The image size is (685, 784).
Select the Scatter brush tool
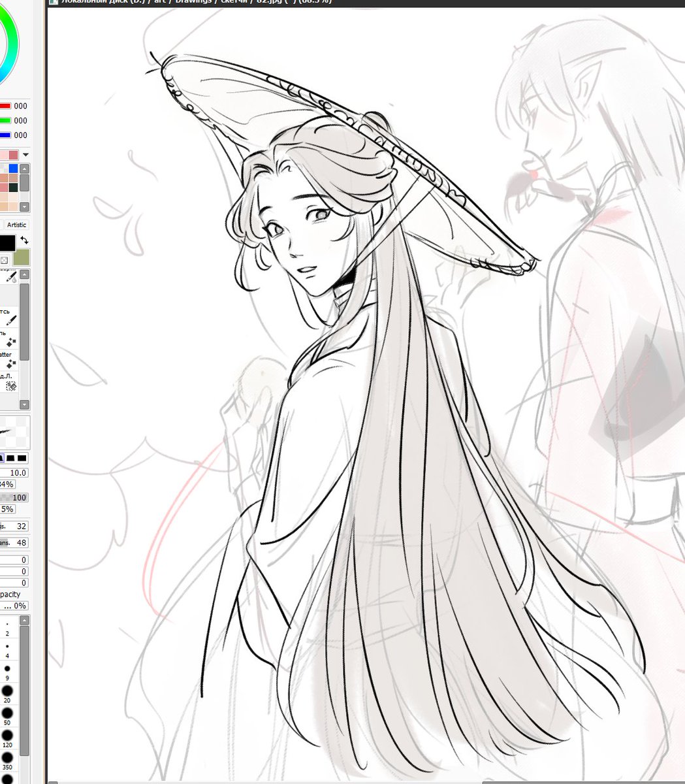pos(10,364)
